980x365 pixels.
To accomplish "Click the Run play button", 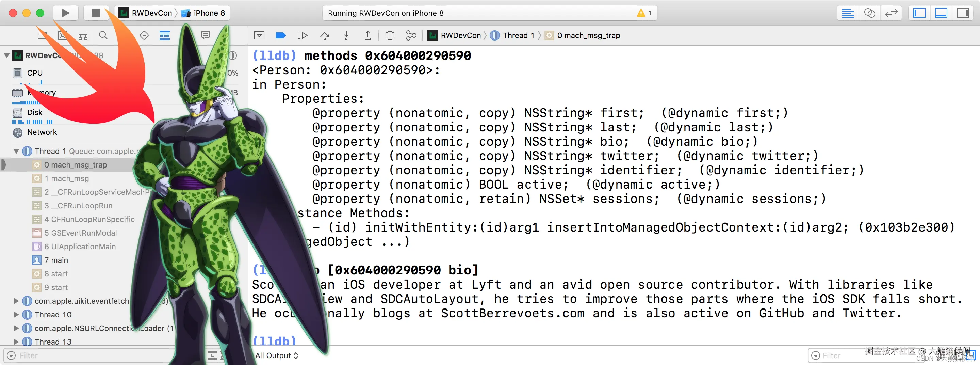I will tap(65, 13).
